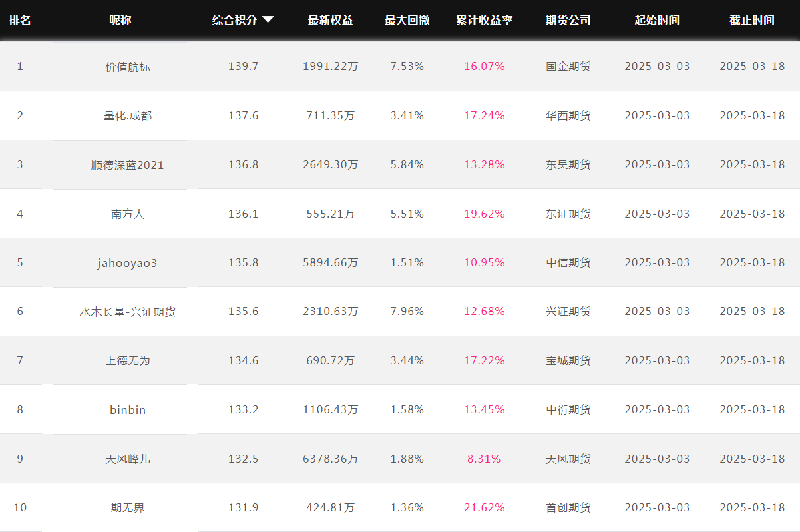Select score value 131.9
This screenshot has height=532, width=800.
pyautogui.click(x=243, y=507)
